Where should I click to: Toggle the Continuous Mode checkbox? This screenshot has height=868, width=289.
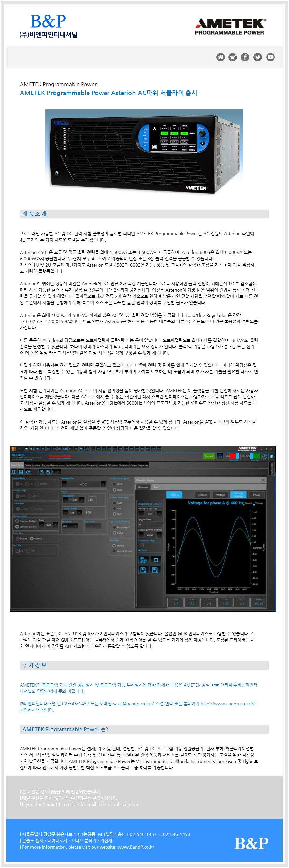tap(142, 545)
